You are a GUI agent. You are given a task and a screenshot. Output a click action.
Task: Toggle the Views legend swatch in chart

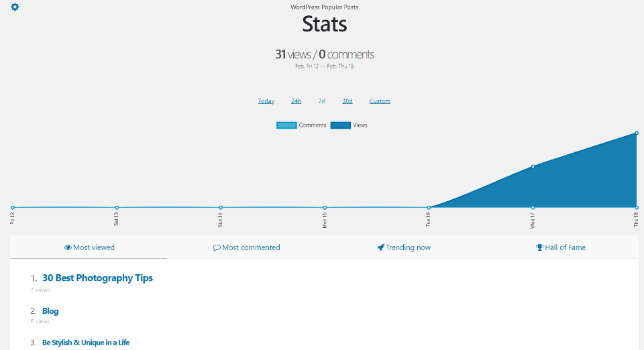coord(341,125)
